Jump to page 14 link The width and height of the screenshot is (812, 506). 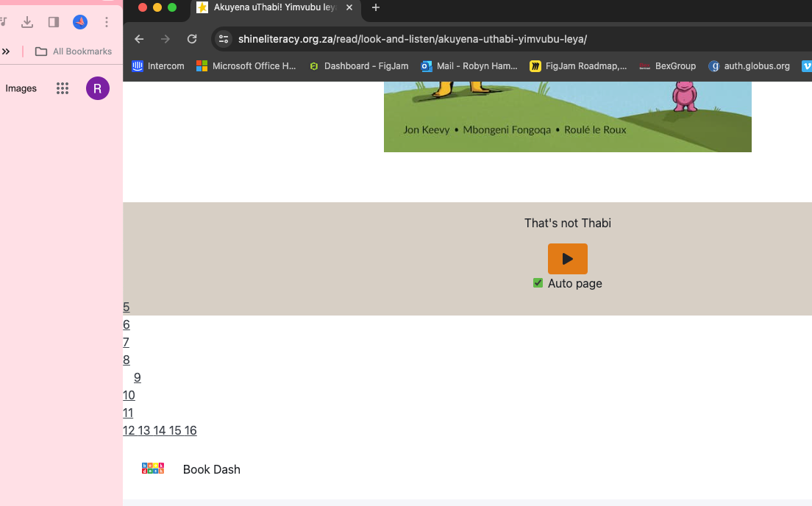(x=160, y=430)
